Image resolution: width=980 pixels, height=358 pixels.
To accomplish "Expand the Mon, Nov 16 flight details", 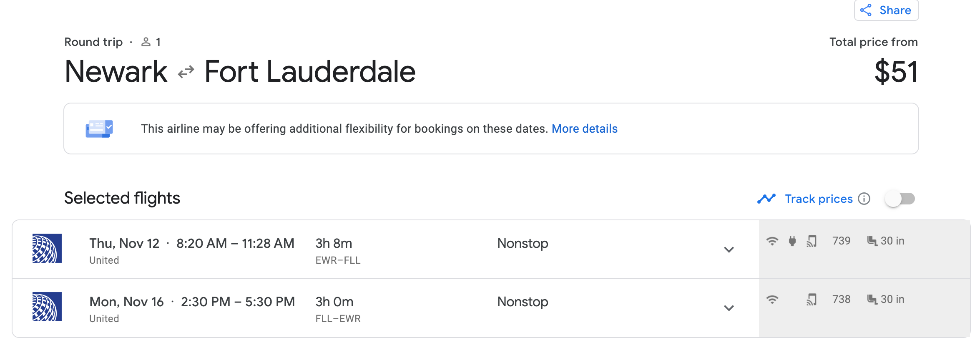I will (729, 308).
